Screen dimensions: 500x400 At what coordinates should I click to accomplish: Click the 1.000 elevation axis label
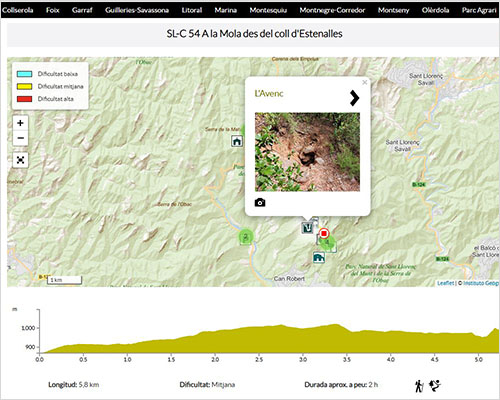[28, 328]
